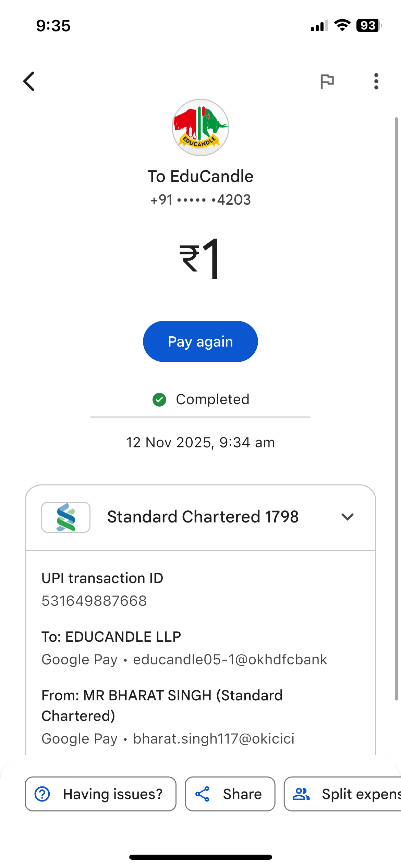The width and height of the screenshot is (401, 868).
Task: Tap the question mark help icon
Action: [x=42, y=794]
